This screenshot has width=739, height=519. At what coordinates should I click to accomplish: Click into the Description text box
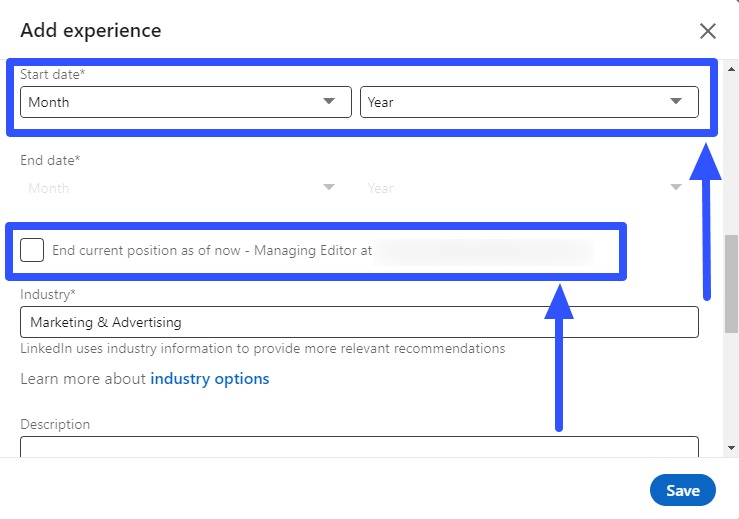[359, 447]
